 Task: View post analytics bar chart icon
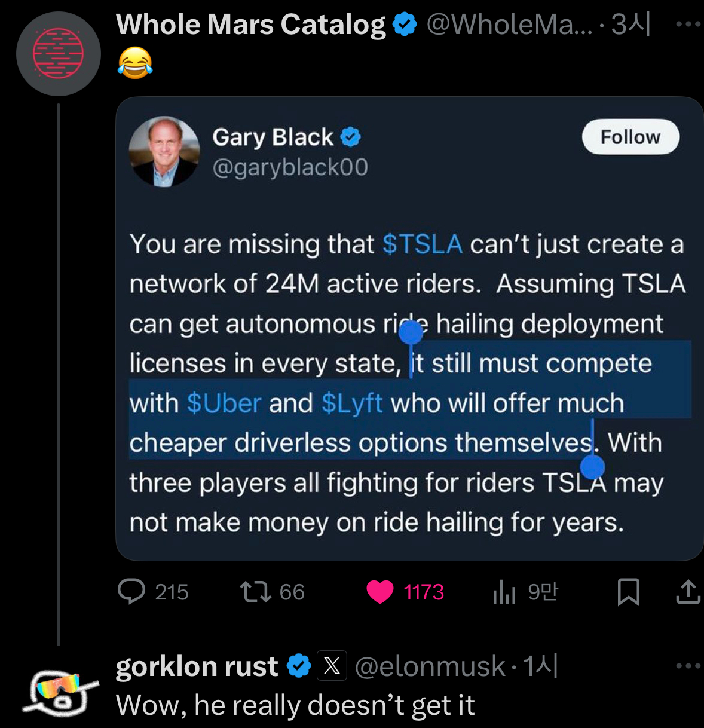pos(504,592)
